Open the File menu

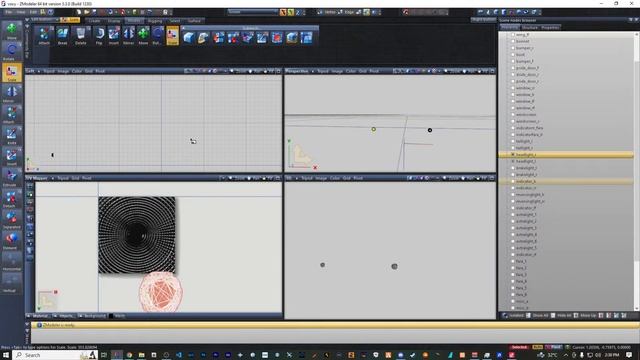click(x=9, y=12)
